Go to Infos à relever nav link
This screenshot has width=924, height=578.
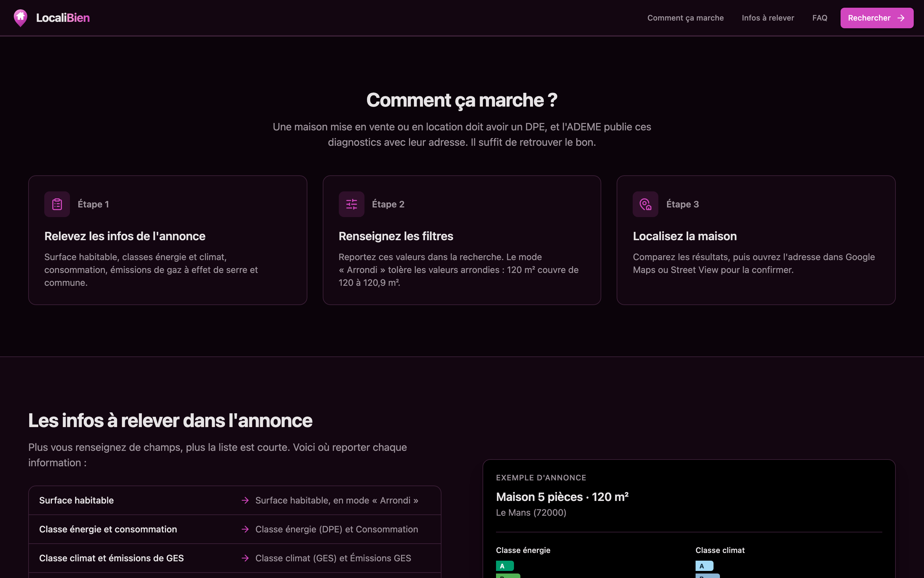pos(768,18)
